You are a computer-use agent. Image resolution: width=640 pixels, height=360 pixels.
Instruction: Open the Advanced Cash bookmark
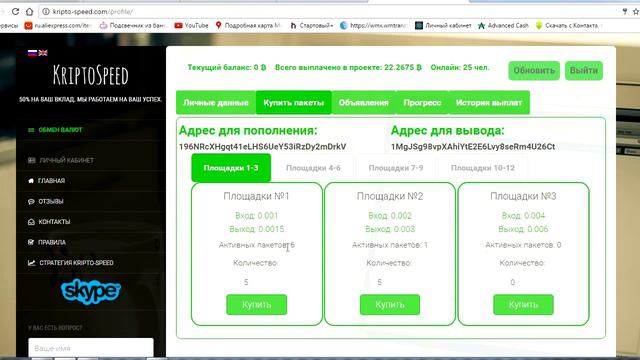tap(503, 25)
